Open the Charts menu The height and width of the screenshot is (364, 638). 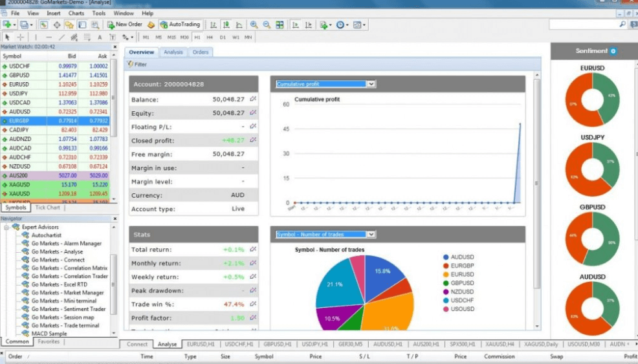click(76, 13)
